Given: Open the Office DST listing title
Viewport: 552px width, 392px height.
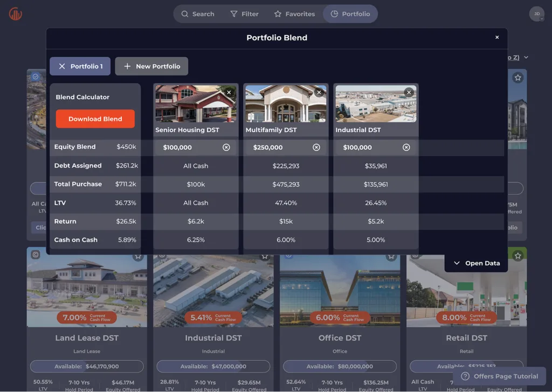Looking at the screenshot, I should click(x=340, y=338).
